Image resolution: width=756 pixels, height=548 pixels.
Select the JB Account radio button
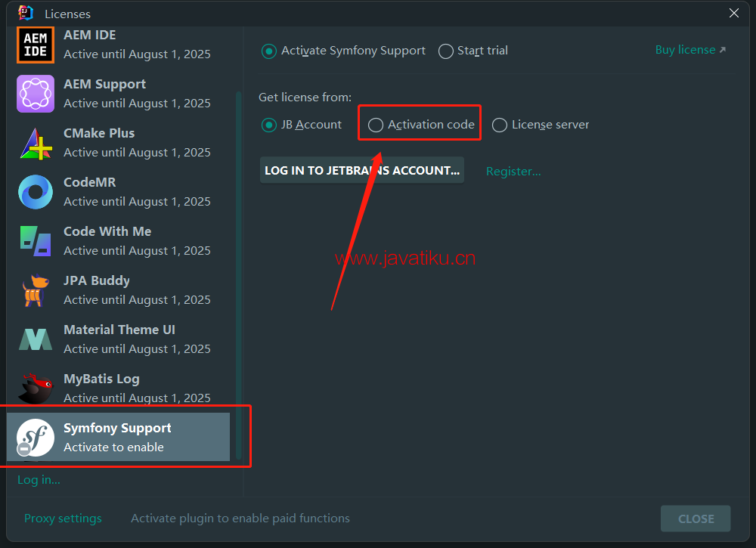[269, 125]
